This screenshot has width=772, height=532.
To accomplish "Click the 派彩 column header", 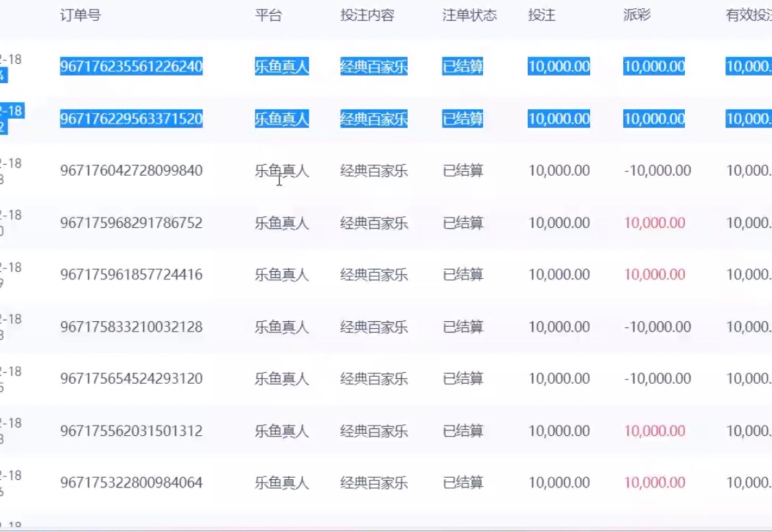I will coord(637,15).
